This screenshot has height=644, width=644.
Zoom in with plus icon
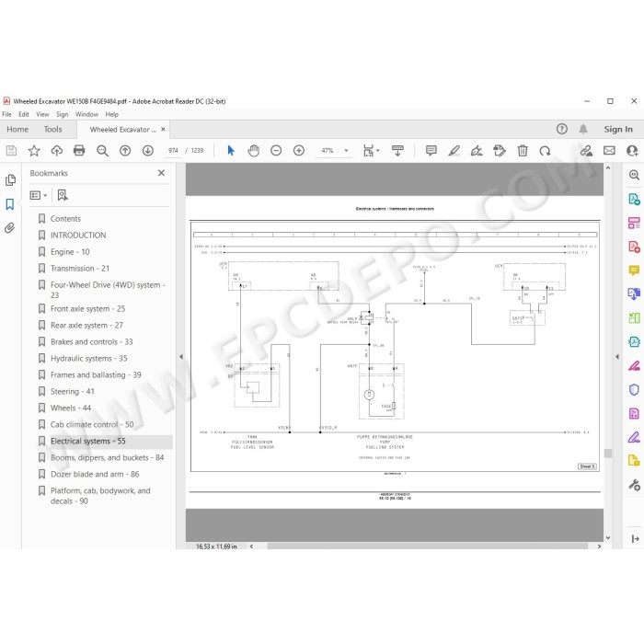pos(299,151)
